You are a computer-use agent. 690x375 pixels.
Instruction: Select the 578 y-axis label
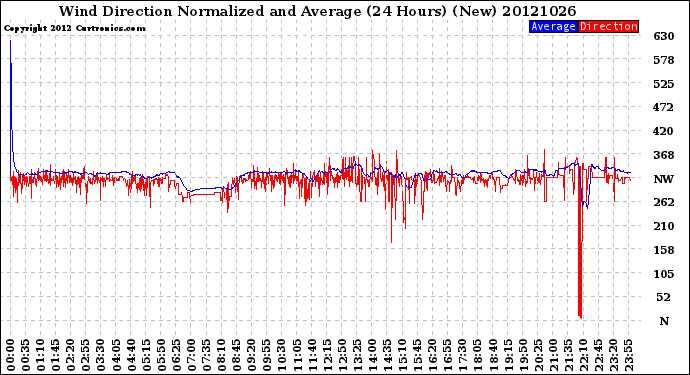[x=664, y=60]
